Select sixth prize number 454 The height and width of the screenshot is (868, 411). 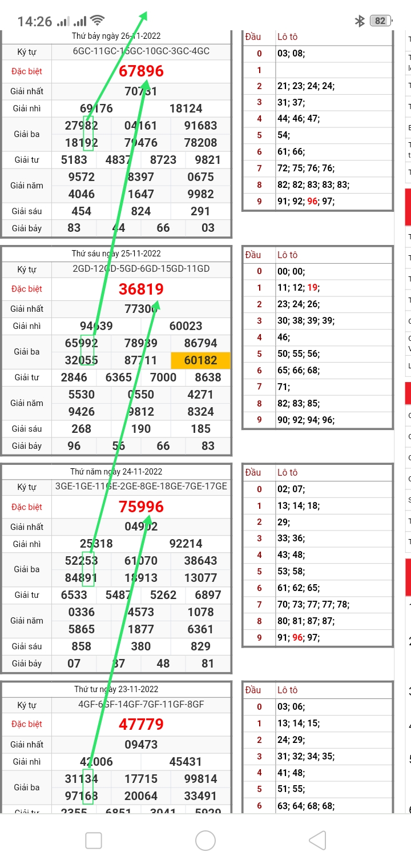(82, 211)
